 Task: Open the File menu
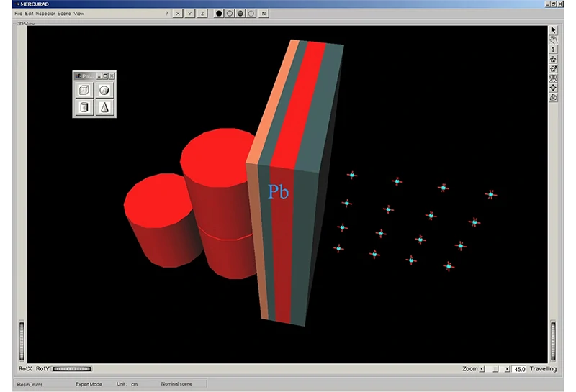pos(19,14)
